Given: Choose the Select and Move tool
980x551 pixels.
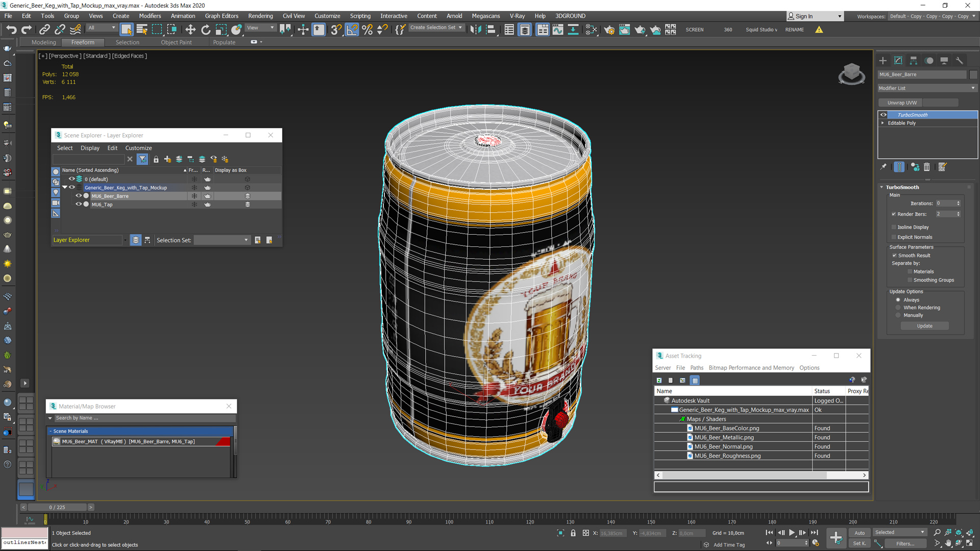Looking at the screenshot, I should tap(190, 30).
